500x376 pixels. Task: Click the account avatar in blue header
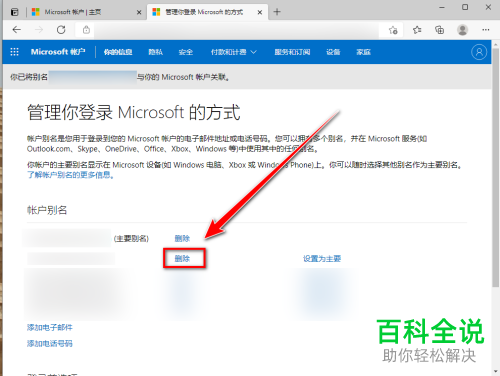tap(479, 52)
